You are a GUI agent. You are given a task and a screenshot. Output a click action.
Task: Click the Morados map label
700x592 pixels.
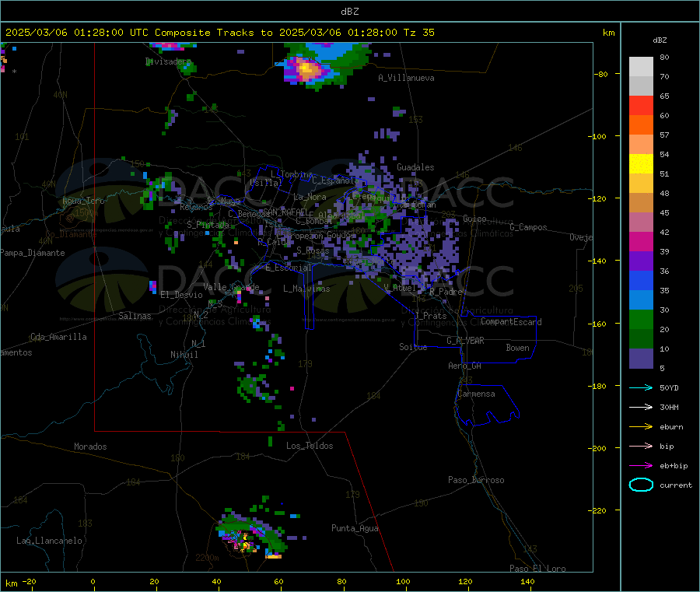click(91, 447)
